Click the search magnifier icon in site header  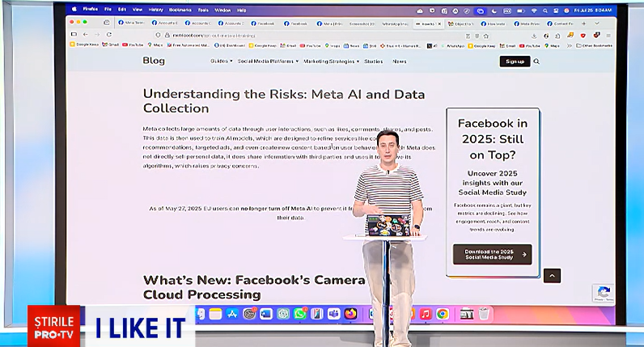pyautogui.click(x=536, y=61)
